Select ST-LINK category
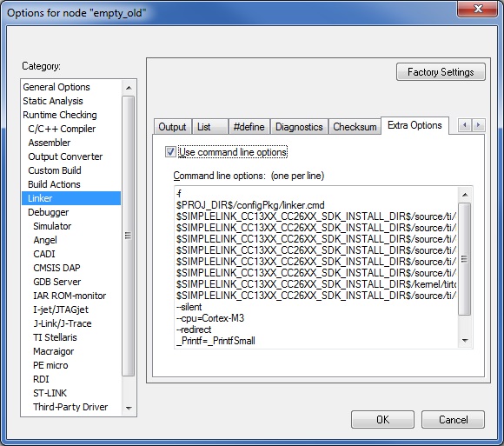Image resolution: width=504 pixels, height=446 pixels. click(x=50, y=393)
